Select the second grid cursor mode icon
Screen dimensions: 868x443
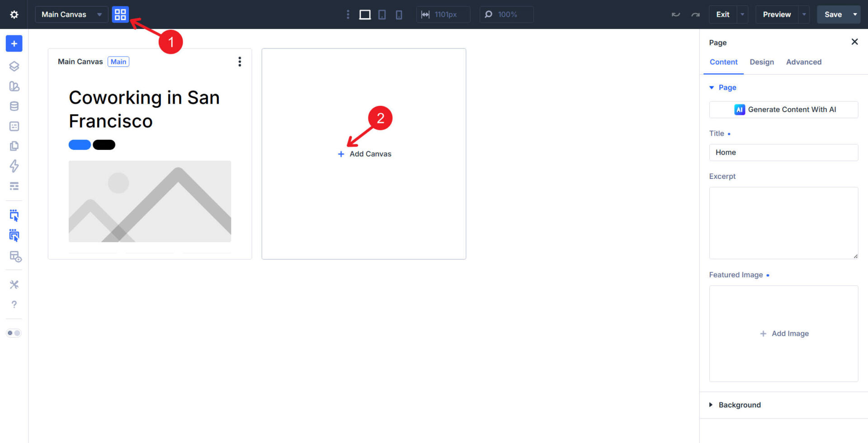[14, 235]
